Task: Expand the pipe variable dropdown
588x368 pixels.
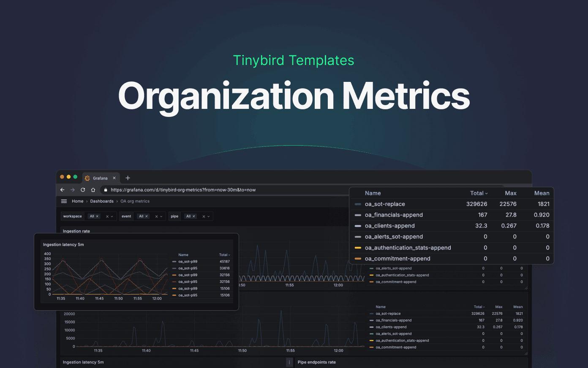Action: point(208,216)
